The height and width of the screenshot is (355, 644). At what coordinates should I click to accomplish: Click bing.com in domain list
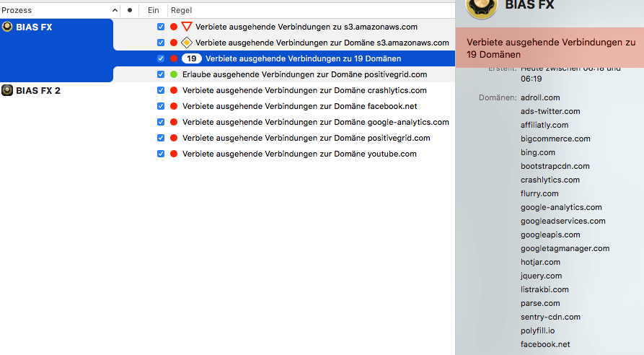click(537, 152)
